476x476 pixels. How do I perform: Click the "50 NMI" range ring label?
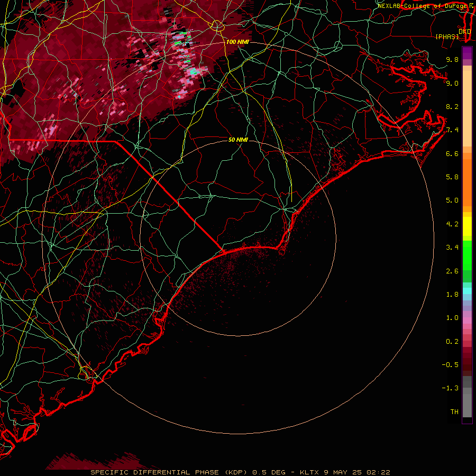pos(238,140)
